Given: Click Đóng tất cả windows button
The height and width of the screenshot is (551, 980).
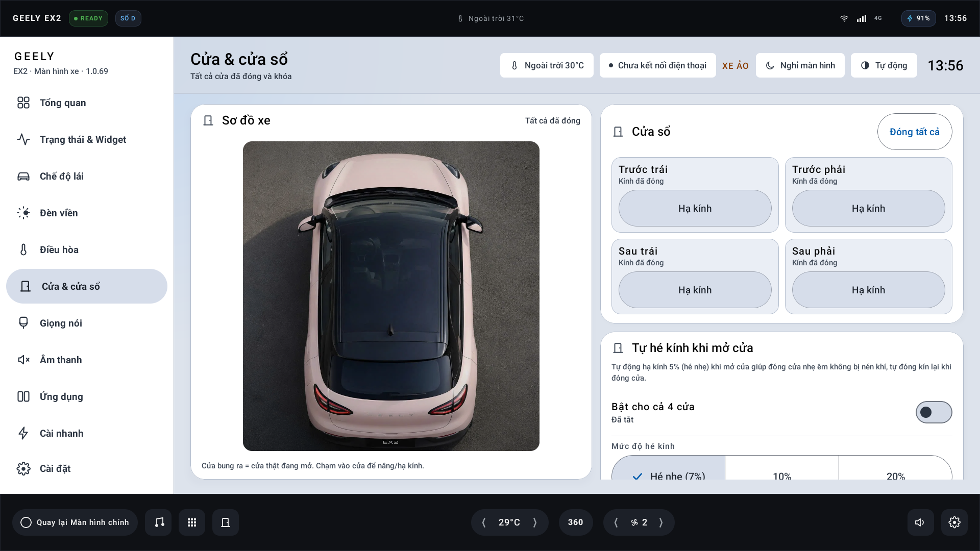Looking at the screenshot, I should tap(915, 132).
